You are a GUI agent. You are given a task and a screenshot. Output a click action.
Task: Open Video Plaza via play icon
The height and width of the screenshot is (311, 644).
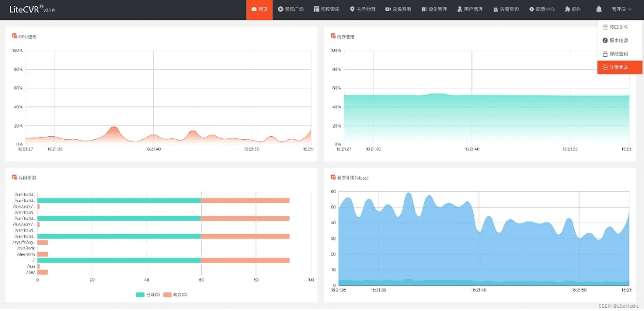coord(291,9)
